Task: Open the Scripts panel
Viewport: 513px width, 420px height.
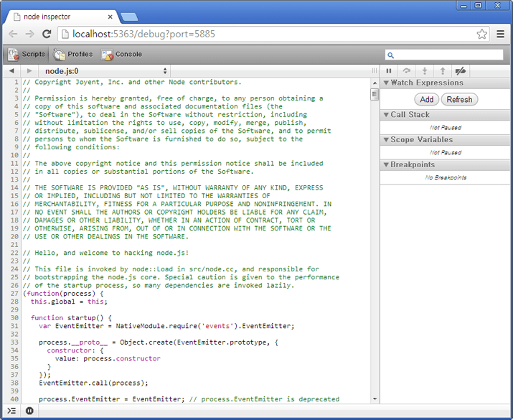Action: [x=26, y=55]
